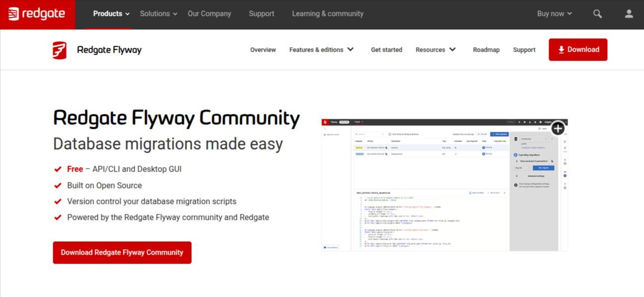The height and width of the screenshot is (297, 644).
Task: Expand the Resources submenu
Action: click(x=436, y=50)
